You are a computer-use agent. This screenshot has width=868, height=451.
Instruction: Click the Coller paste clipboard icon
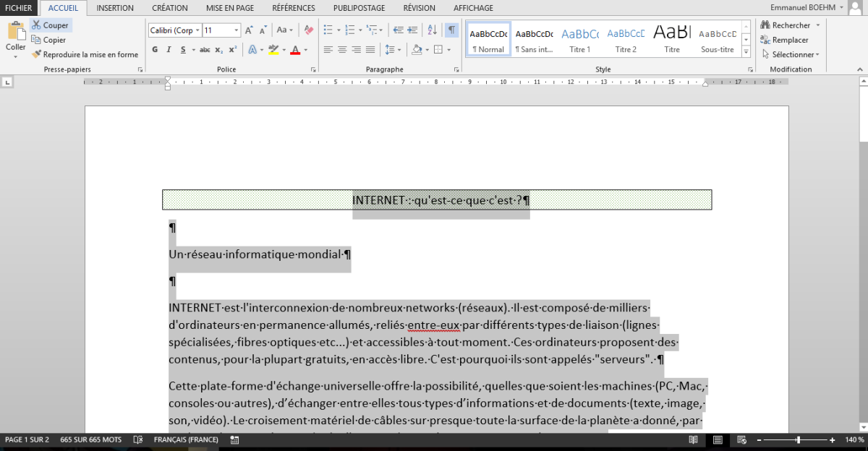(x=15, y=31)
